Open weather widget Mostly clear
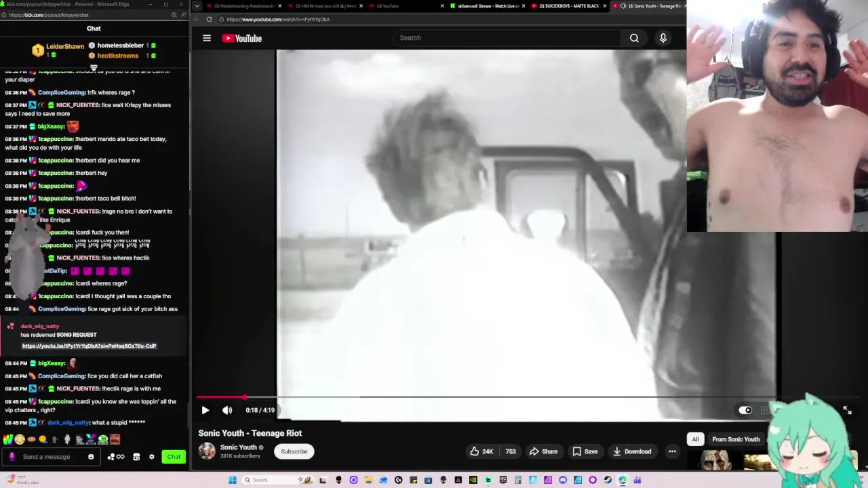868x488 pixels. 22,480
